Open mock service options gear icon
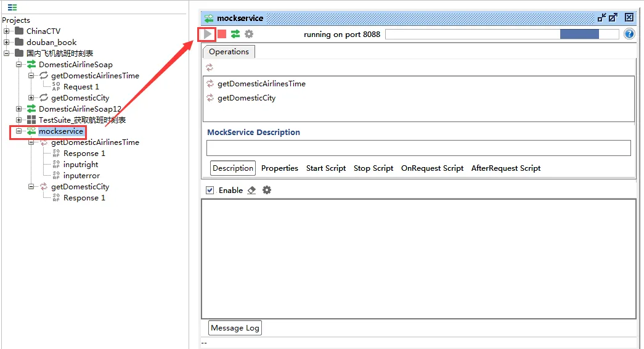The width and height of the screenshot is (644, 349). click(x=249, y=34)
